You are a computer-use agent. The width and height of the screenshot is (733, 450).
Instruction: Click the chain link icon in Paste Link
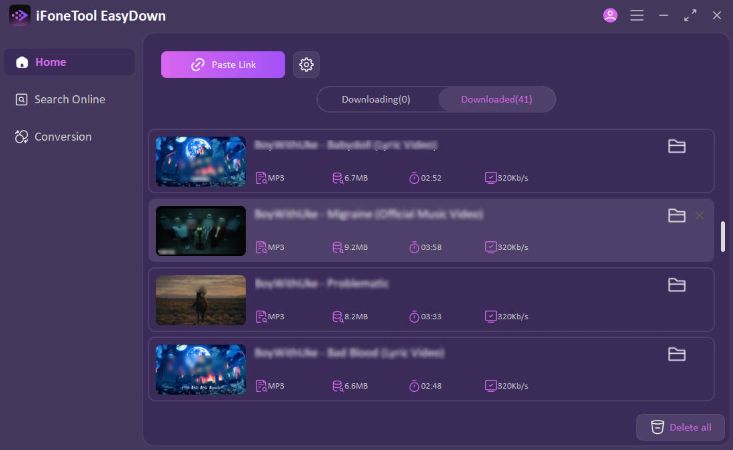pyautogui.click(x=198, y=64)
